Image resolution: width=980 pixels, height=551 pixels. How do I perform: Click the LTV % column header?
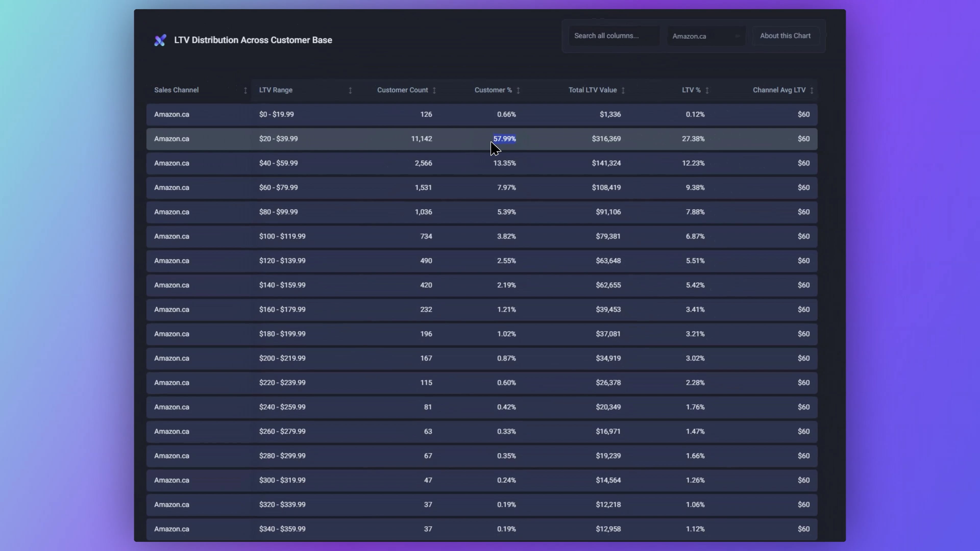tap(691, 90)
